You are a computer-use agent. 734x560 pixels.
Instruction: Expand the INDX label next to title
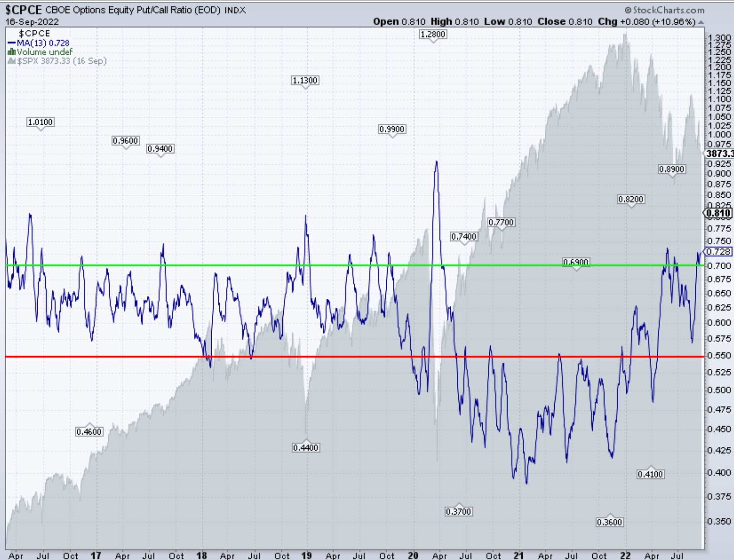[x=235, y=11]
